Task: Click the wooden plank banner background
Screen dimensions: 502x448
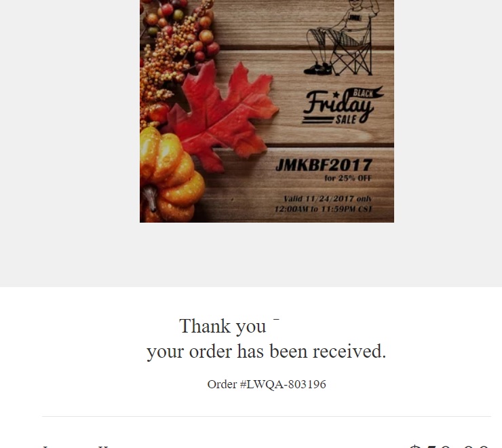Action: pos(267,111)
